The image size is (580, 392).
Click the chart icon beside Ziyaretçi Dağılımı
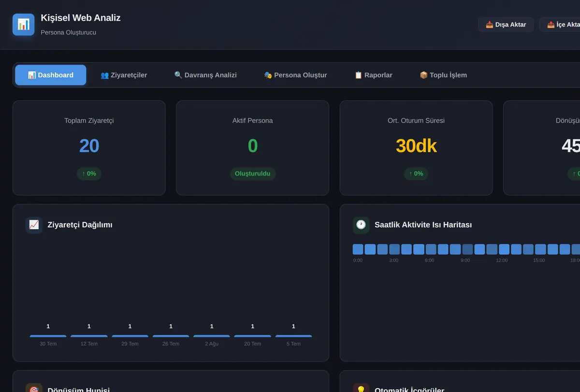click(x=34, y=225)
